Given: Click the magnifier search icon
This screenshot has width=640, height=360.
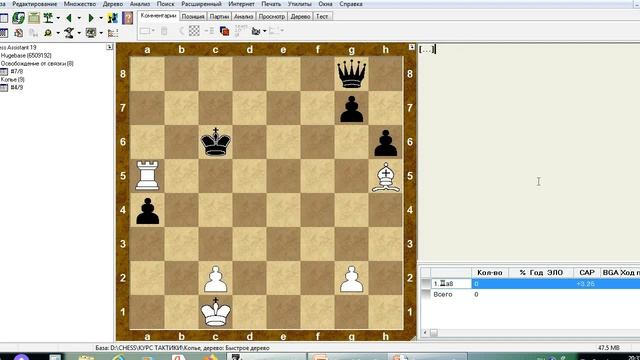Looking at the screenshot, I should pyautogui.click(x=48, y=33).
